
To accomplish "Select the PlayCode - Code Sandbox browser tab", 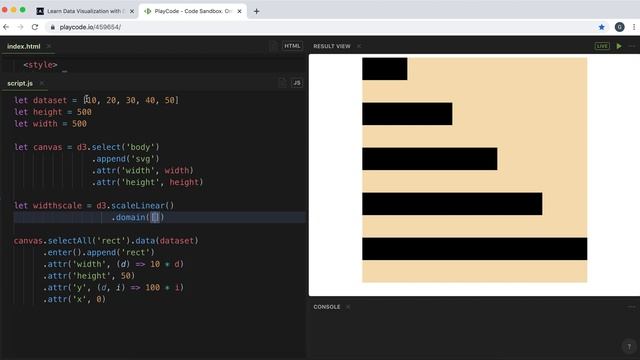I will [x=193, y=11].
